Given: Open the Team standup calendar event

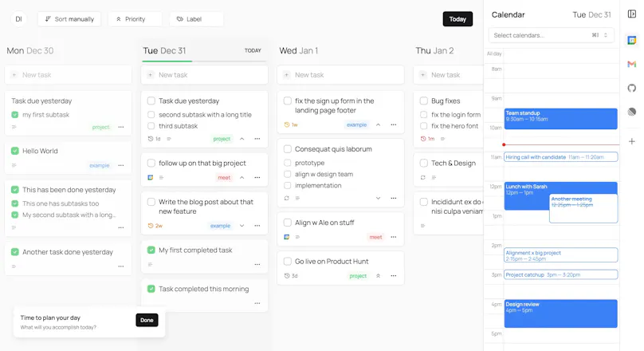Looking at the screenshot, I should 560,119.
